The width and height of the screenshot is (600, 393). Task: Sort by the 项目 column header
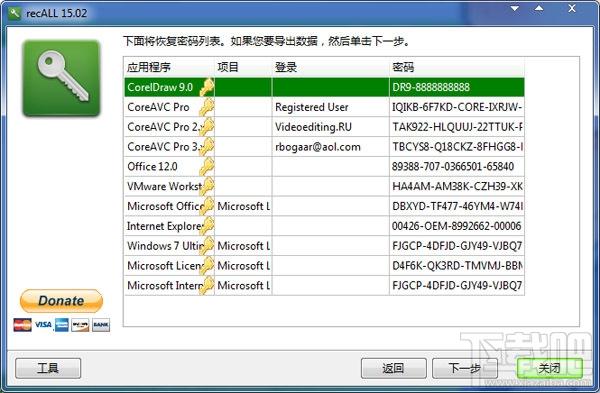[x=243, y=67]
